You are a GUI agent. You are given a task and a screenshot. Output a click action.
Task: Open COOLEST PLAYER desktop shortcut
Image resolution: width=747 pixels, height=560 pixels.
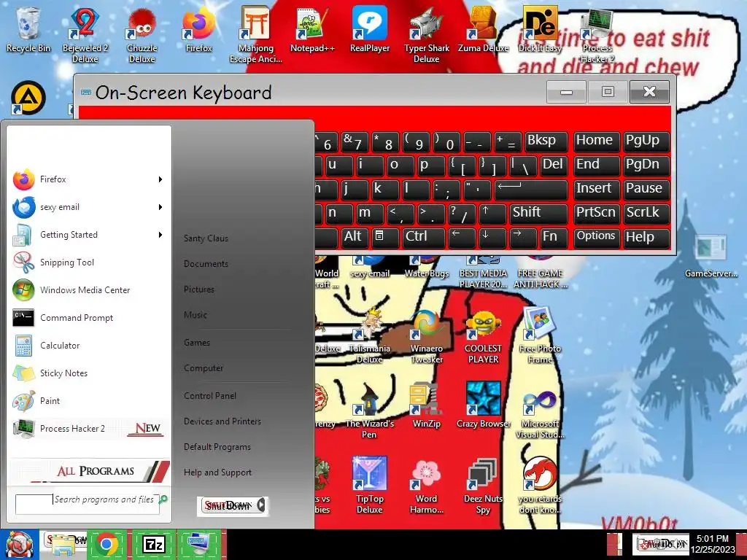(x=483, y=336)
